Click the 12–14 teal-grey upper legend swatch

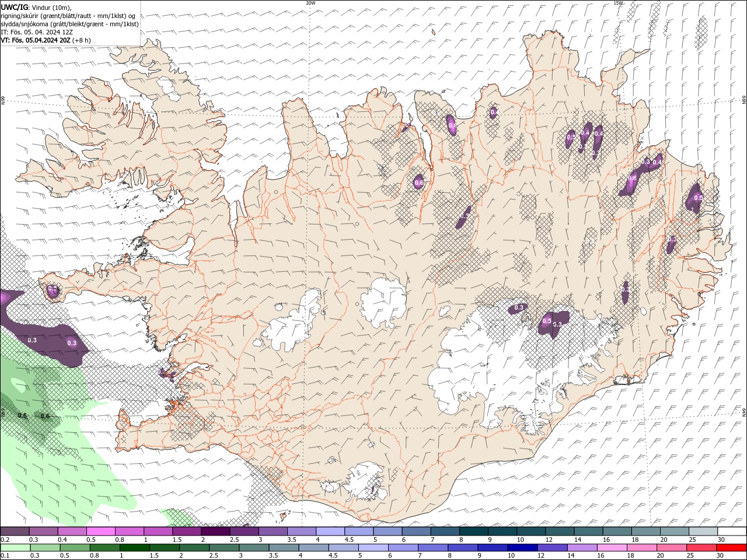(x=560, y=531)
